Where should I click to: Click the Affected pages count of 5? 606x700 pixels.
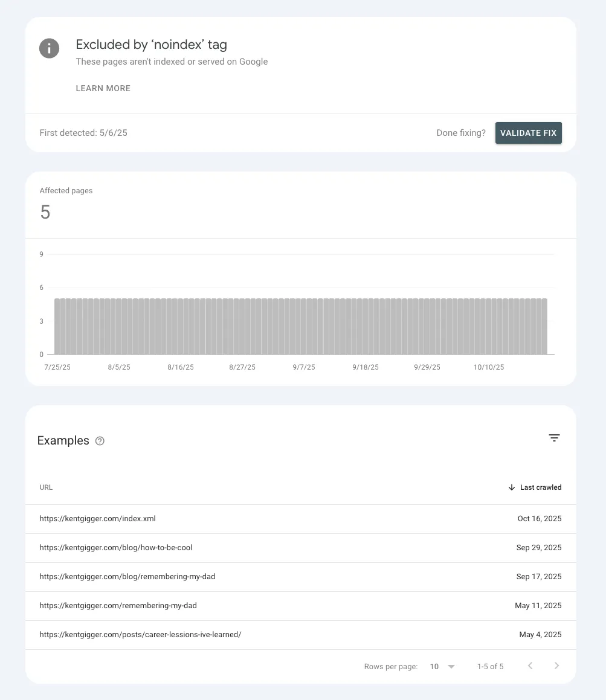tap(45, 212)
